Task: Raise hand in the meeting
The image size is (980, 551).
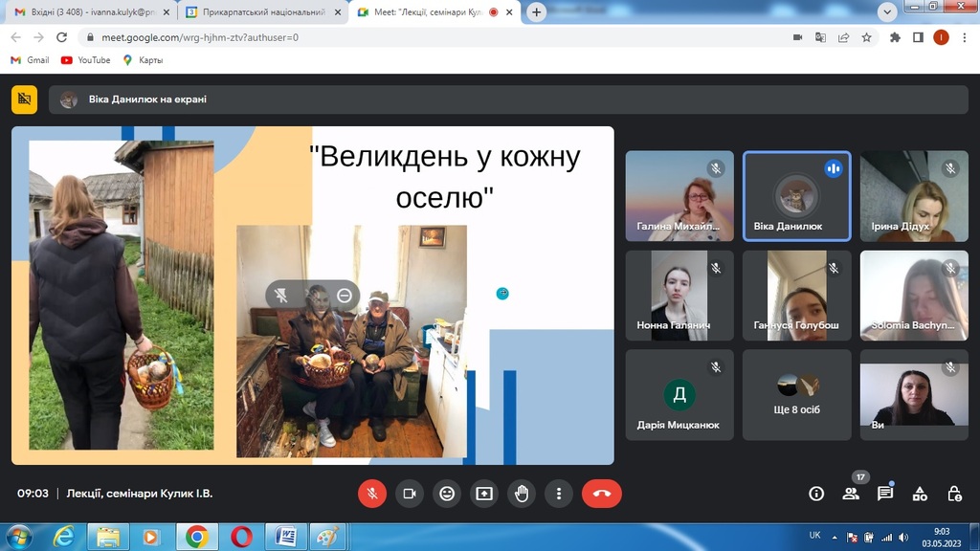Action: (522, 494)
